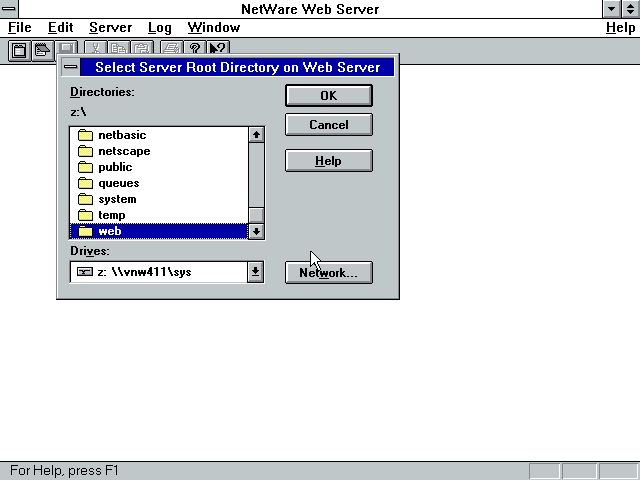Click the network drive icon in Drives

[85, 272]
